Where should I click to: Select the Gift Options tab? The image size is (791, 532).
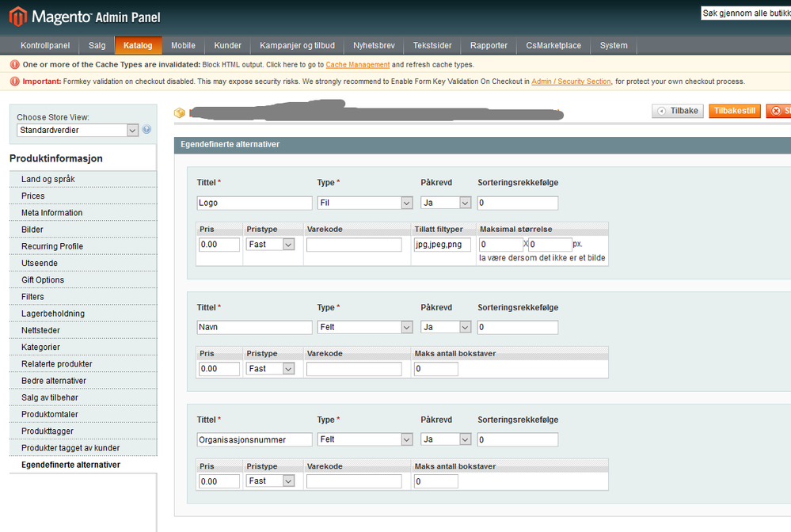[x=83, y=280]
